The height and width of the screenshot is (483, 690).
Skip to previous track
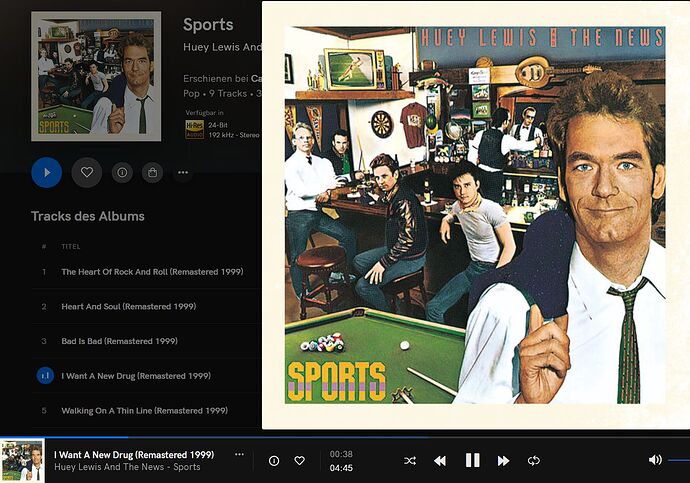pyautogui.click(x=440, y=461)
